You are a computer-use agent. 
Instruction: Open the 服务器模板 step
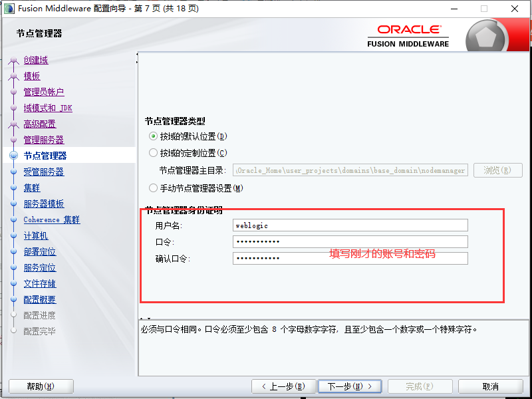(44, 203)
